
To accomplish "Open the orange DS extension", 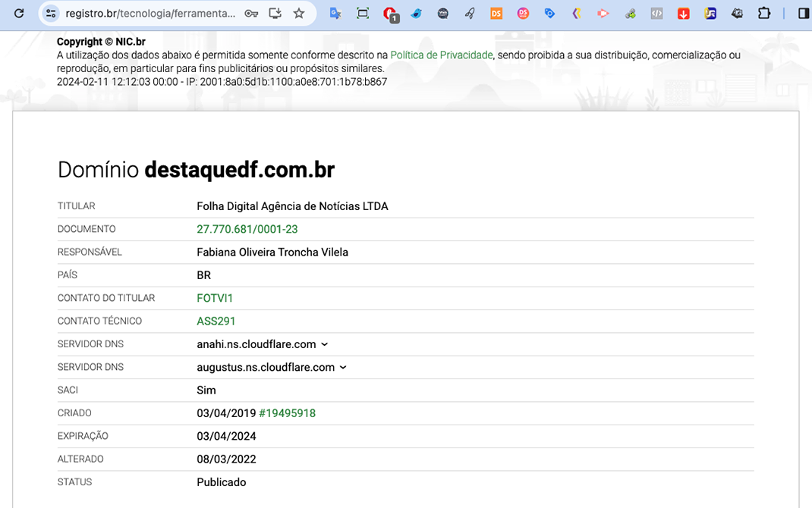I will [496, 14].
